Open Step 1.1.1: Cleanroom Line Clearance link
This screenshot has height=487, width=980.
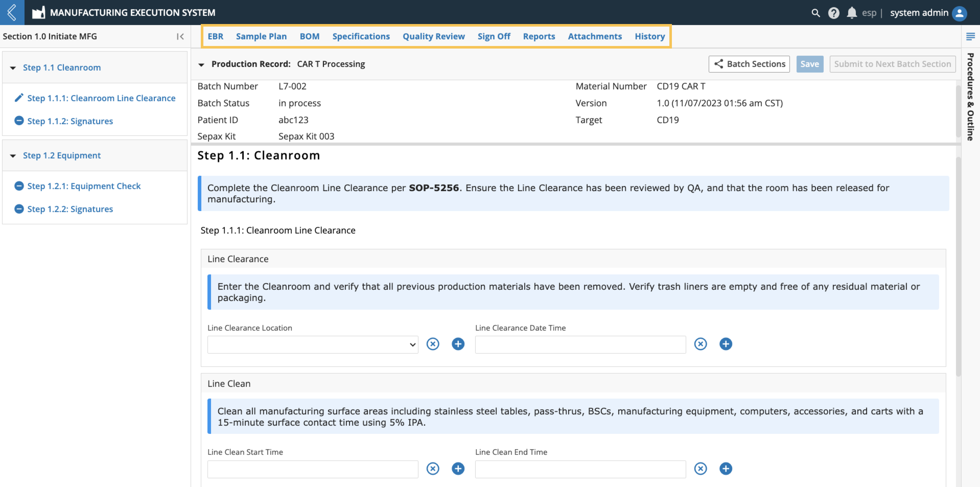tap(101, 98)
